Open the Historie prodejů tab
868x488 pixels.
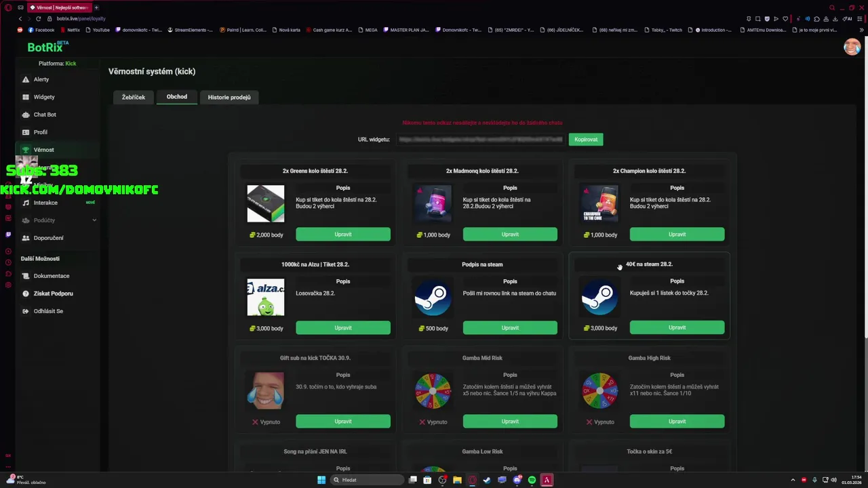(229, 97)
